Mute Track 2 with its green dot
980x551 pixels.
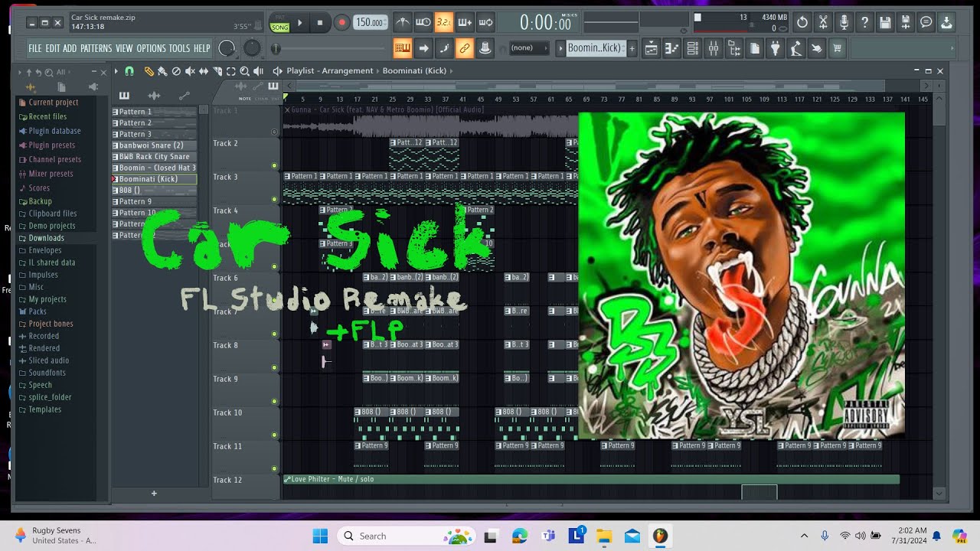click(x=274, y=165)
